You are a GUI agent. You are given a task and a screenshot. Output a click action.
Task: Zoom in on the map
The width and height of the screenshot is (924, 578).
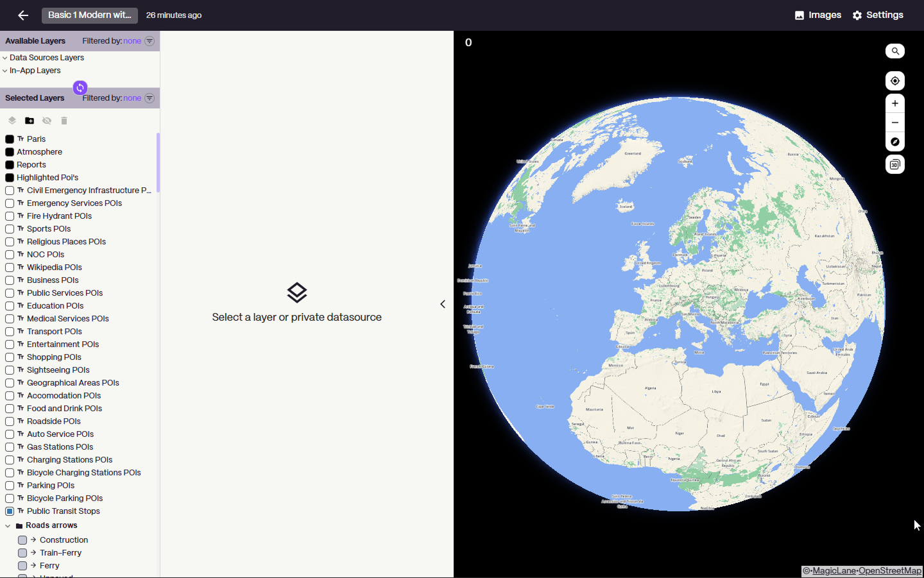tap(894, 103)
